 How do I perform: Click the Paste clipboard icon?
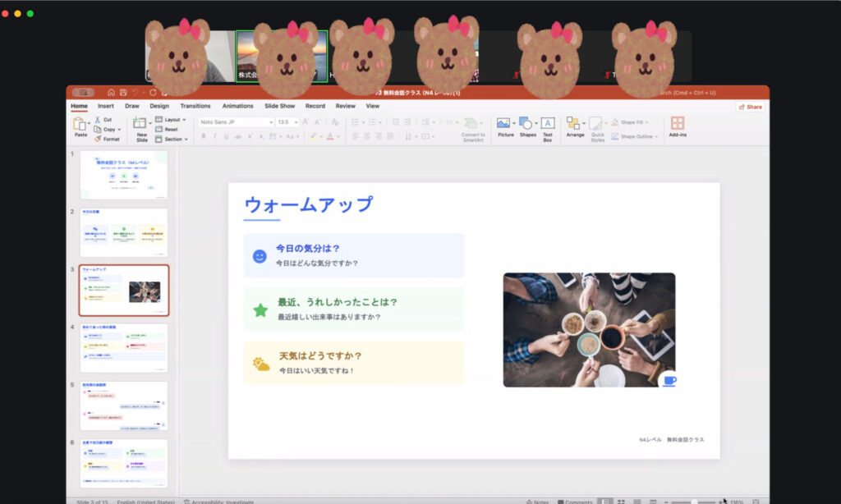tap(80, 124)
